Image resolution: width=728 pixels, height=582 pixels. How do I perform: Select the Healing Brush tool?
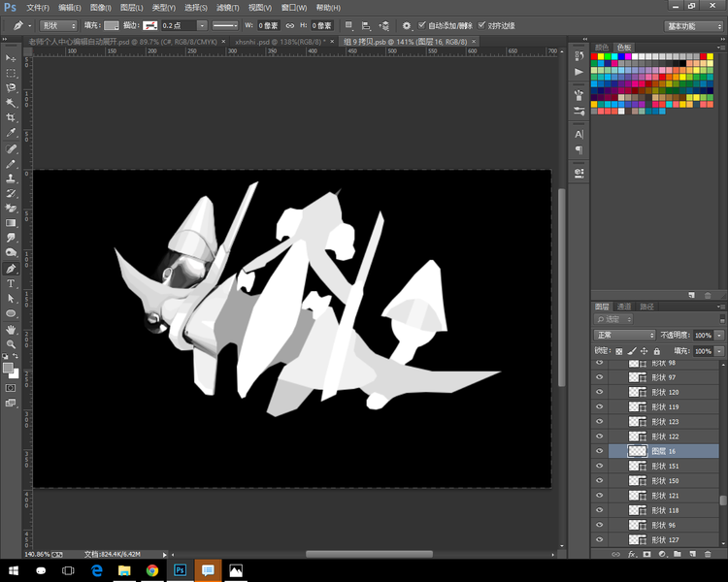click(11, 149)
